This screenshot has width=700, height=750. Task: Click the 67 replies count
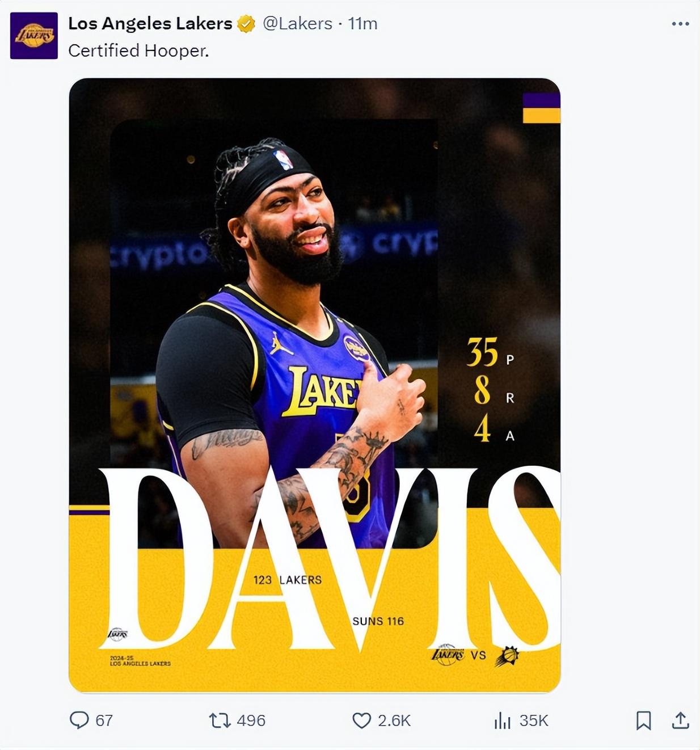(x=104, y=720)
